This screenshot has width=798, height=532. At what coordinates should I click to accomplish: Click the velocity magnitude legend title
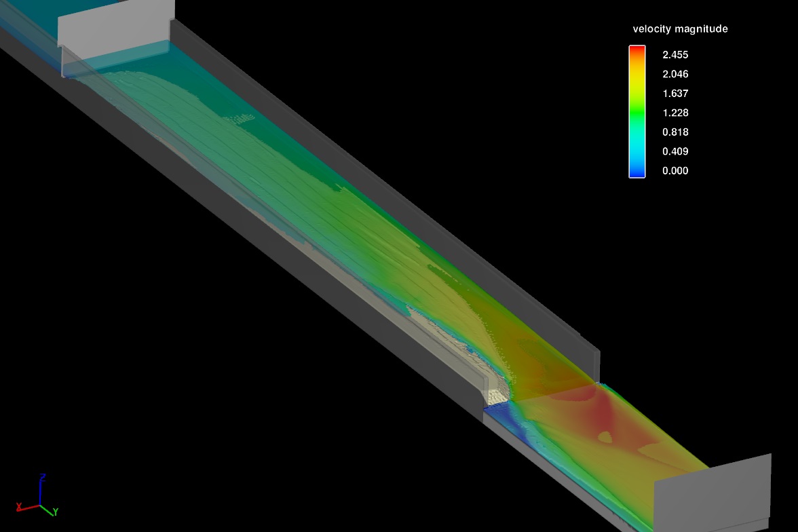[x=679, y=28]
